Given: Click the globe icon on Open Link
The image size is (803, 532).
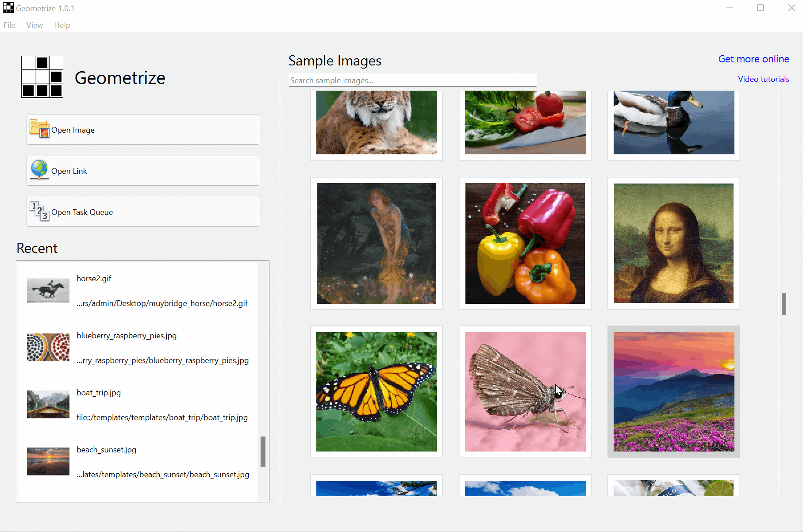Looking at the screenshot, I should click(x=39, y=170).
